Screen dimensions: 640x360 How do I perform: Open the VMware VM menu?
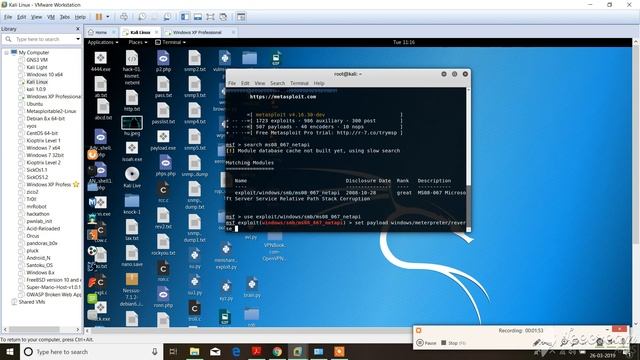(x=51, y=17)
